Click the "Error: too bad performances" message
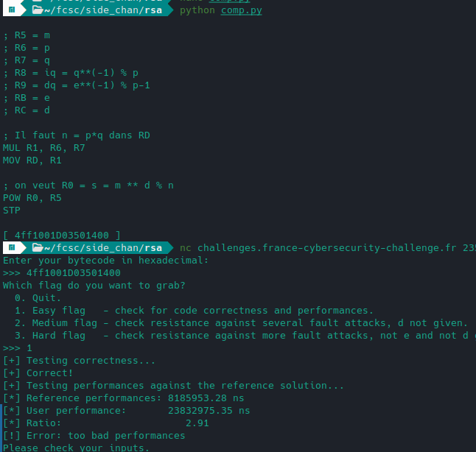Viewport: 476px width, 452px height. pos(109,435)
